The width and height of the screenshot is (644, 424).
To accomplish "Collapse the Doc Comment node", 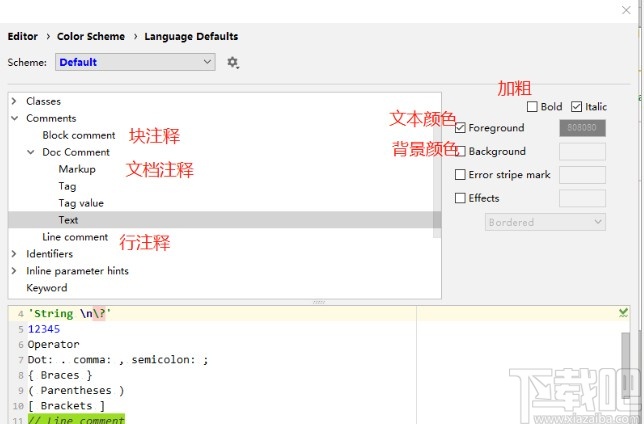I will [30, 152].
